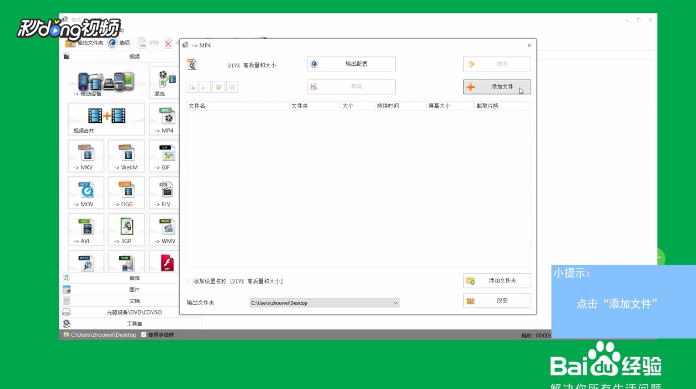This screenshot has width=696, height=389.
Task: Select the -> WebM conversion icon
Action: pos(127,156)
